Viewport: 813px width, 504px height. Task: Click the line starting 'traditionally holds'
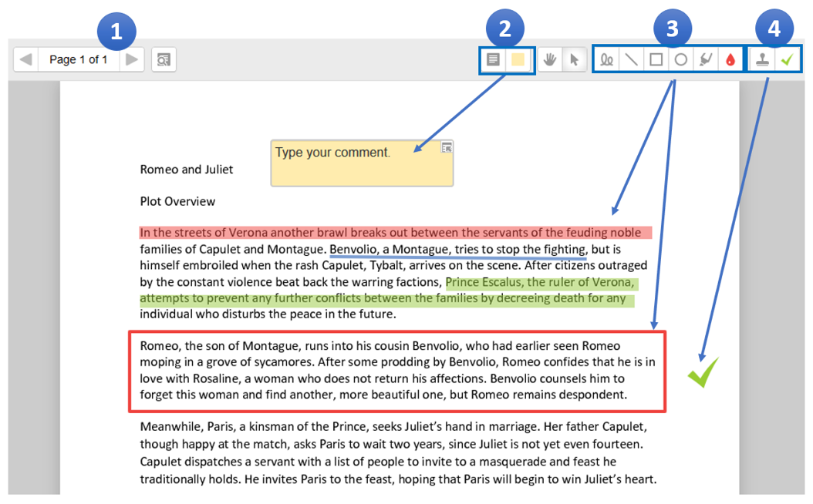[398, 479]
